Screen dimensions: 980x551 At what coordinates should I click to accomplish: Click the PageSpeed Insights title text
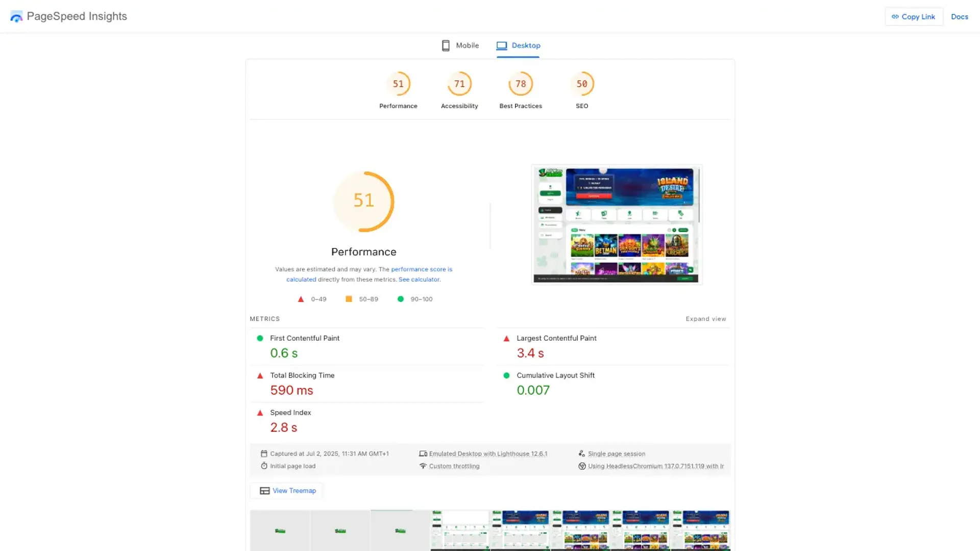click(77, 16)
